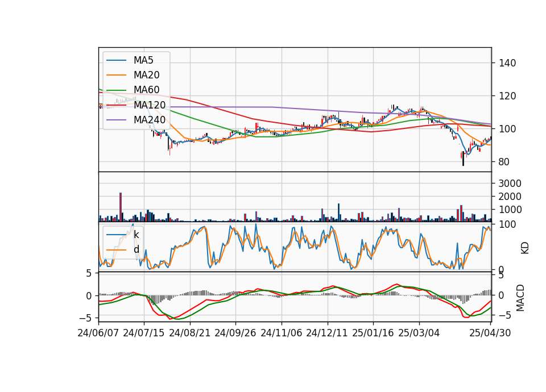Click the 25/01/16 date axis label

tap(373, 333)
